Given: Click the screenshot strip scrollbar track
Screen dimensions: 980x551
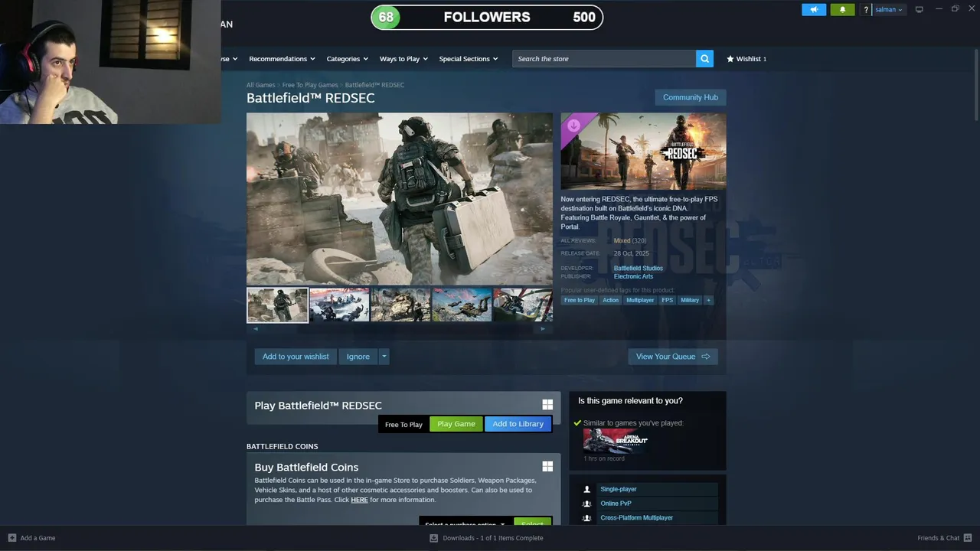Looking at the screenshot, I should point(399,329).
